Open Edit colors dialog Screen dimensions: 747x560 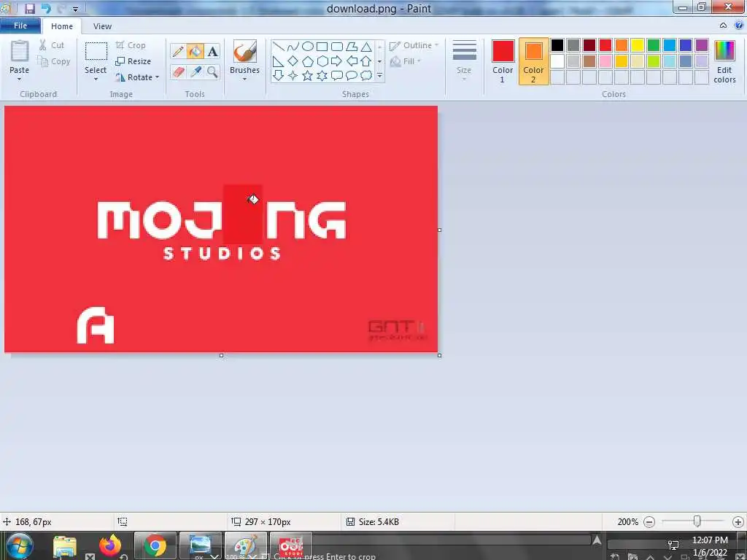(724, 61)
